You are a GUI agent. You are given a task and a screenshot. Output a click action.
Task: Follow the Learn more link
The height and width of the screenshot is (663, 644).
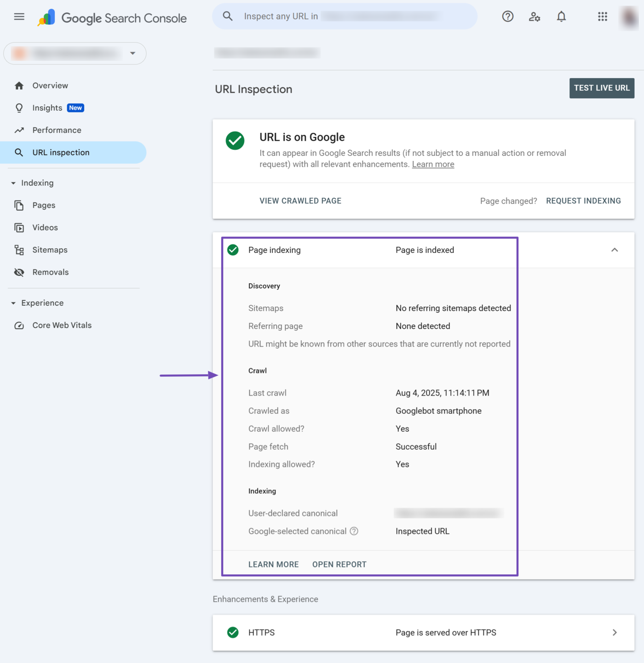pos(433,164)
